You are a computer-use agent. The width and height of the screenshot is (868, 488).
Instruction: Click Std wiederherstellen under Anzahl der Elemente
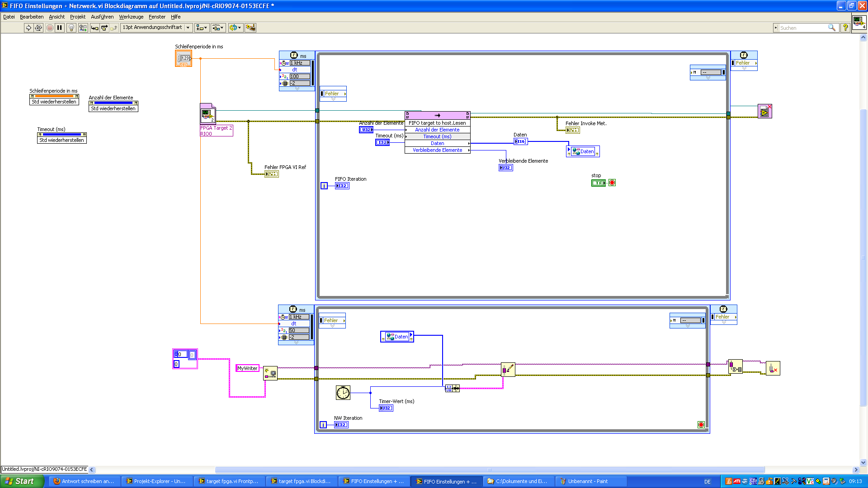[x=113, y=109]
